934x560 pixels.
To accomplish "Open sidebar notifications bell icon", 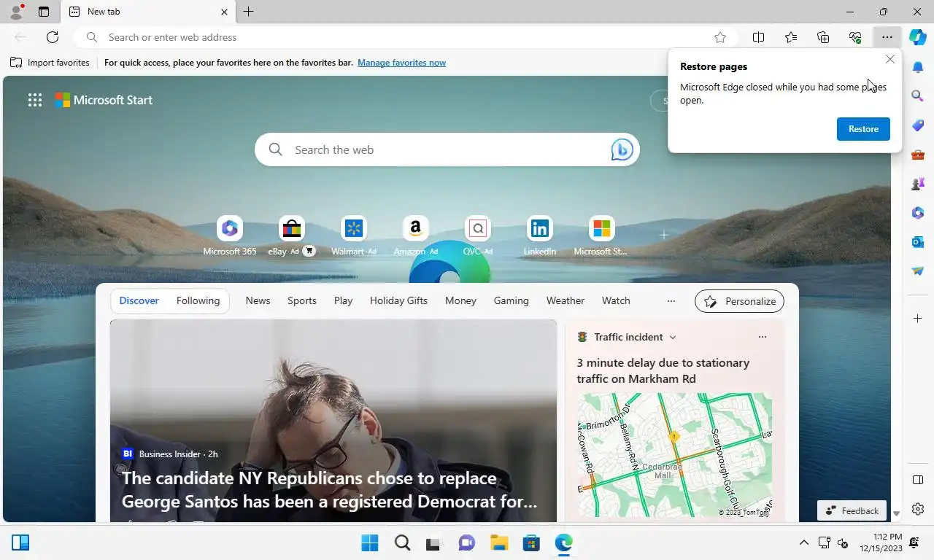I will 918,67.
